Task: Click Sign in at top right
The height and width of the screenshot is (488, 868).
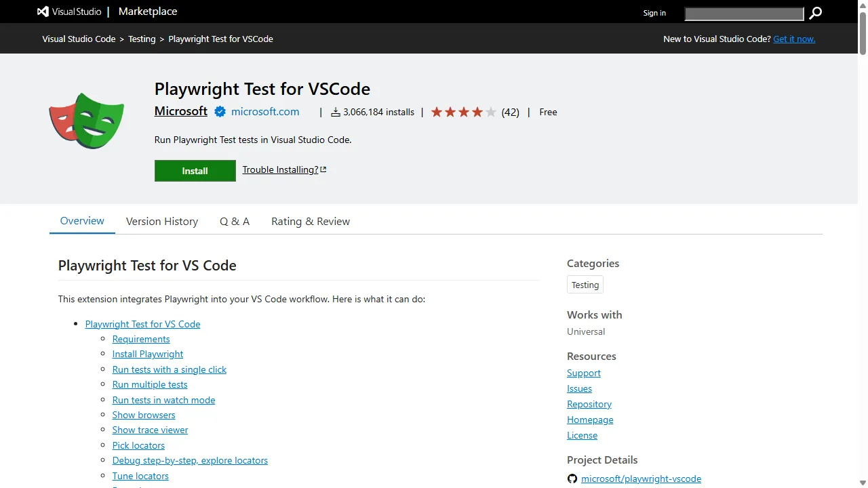Action: 654,13
